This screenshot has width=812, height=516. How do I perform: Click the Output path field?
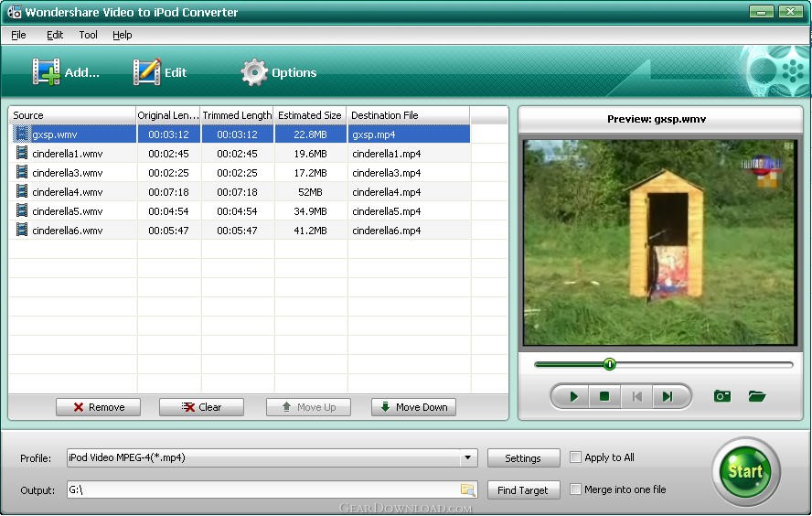point(272,489)
